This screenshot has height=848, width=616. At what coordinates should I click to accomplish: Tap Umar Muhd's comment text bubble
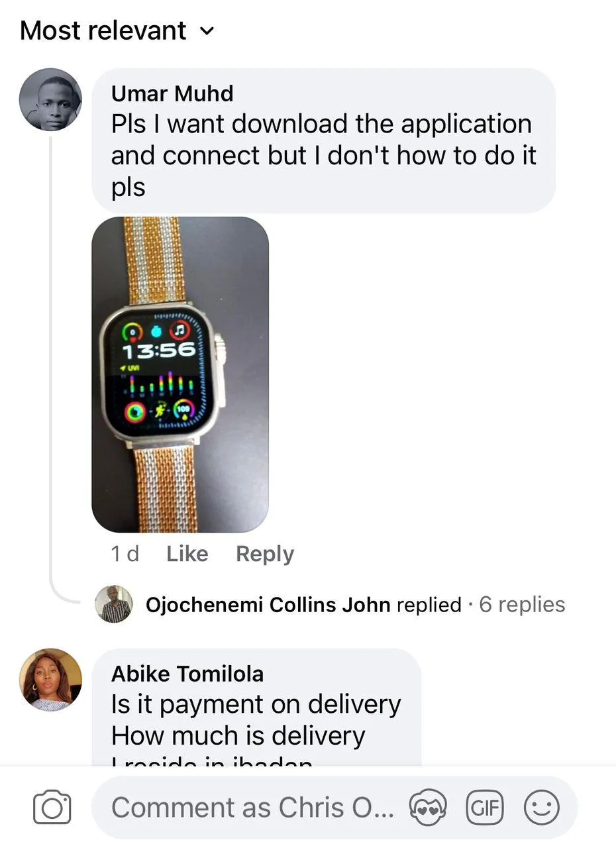(x=323, y=140)
